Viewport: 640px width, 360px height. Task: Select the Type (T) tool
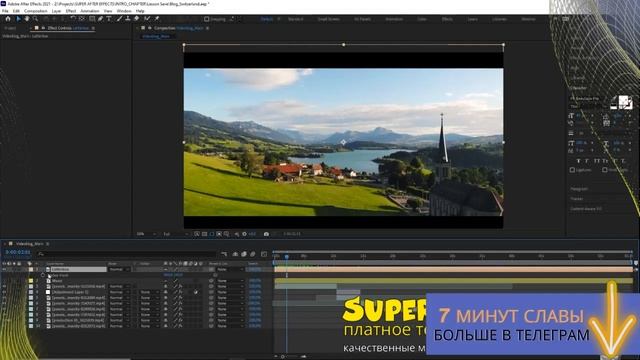109,19
